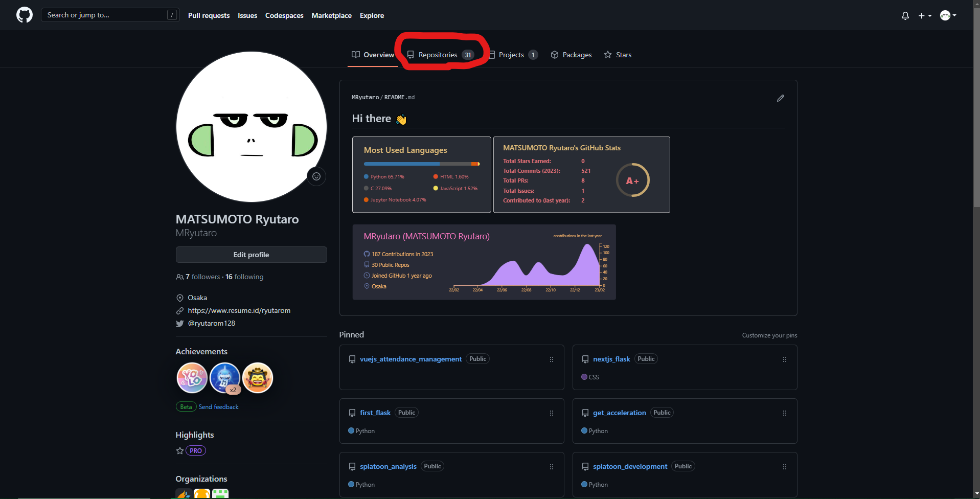Open the vuejs_attendance_management repository

(411, 359)
